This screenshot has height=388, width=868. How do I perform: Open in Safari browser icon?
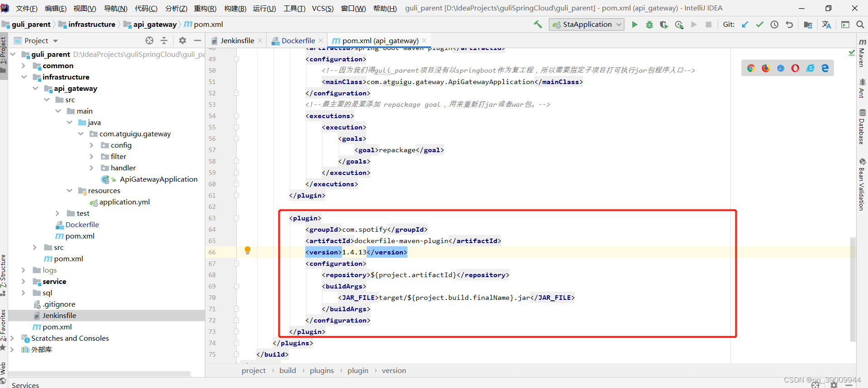click(780, 68)
